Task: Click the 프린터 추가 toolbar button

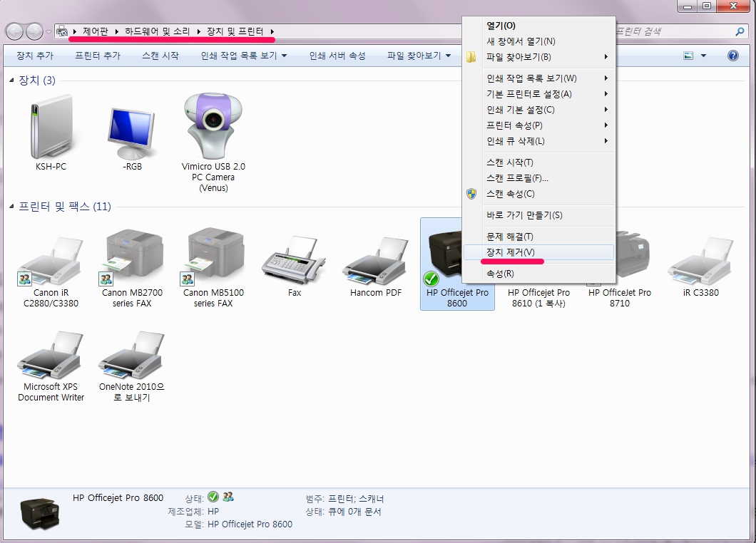Action: point(98,56)
